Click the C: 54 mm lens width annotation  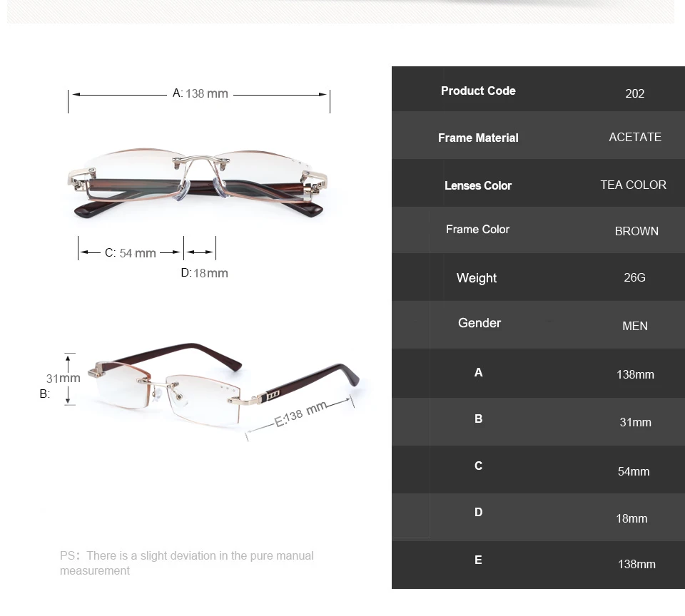tap(130, 253)
